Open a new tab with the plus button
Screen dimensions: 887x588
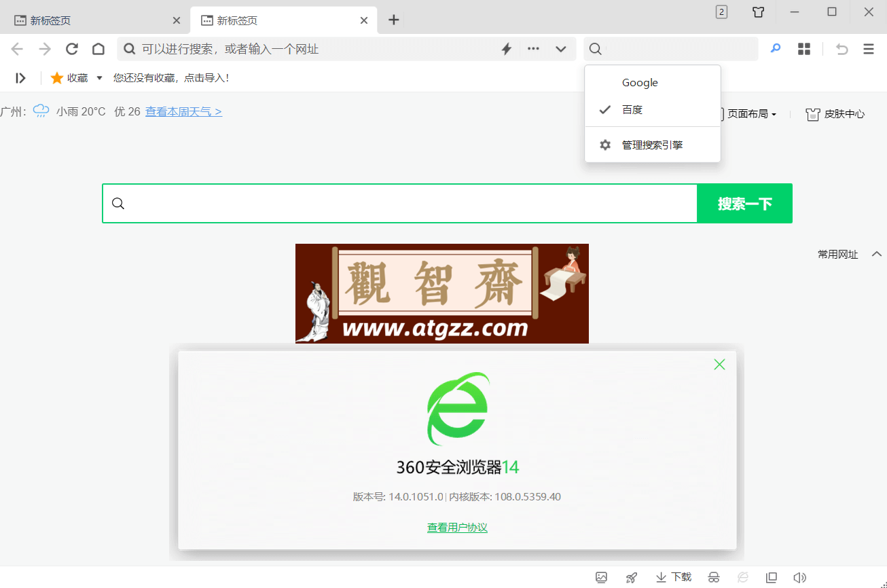393,20
